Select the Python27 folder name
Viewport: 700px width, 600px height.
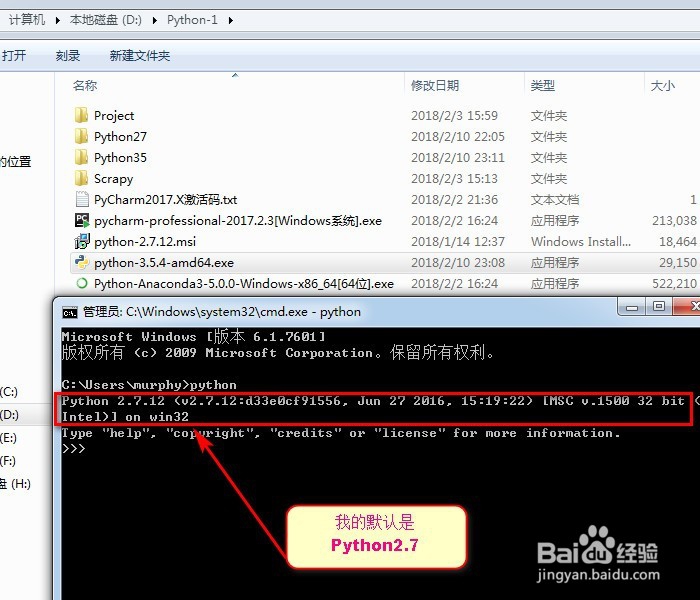(x=120, y=137)
